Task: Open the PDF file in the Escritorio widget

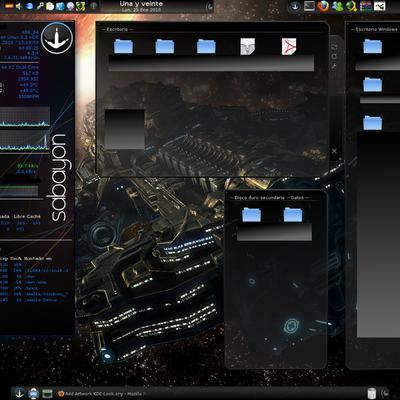Action: 289,46
